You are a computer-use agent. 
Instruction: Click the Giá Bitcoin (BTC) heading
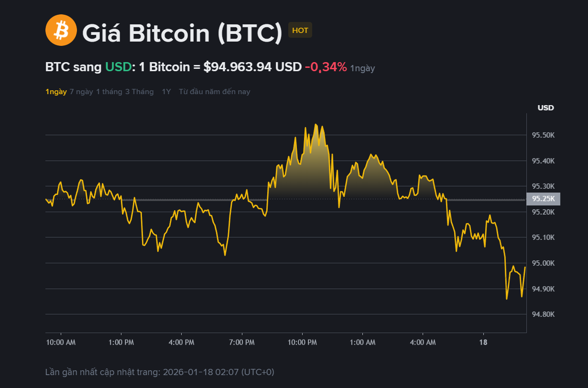[182, 33]
